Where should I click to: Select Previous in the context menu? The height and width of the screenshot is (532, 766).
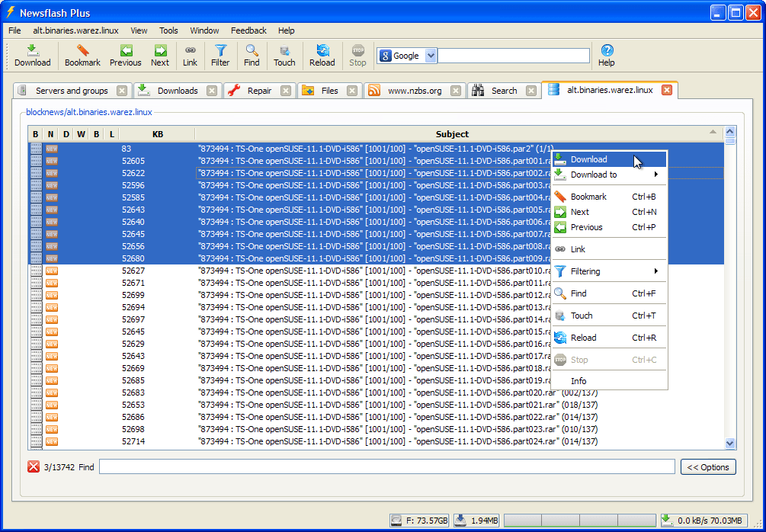pos(609,227)
